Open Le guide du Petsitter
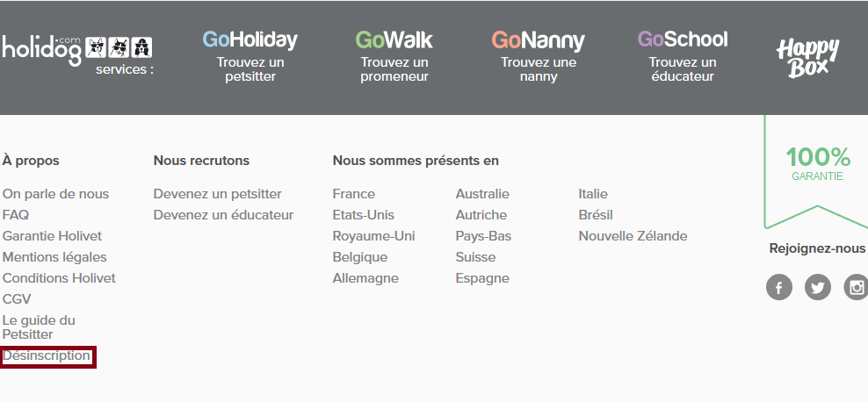The height and width of the screenshot is (402, 868). 39,327
